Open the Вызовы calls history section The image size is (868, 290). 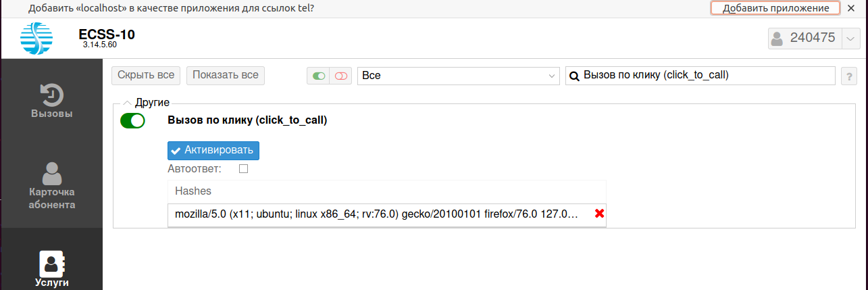tap(52, 101)
